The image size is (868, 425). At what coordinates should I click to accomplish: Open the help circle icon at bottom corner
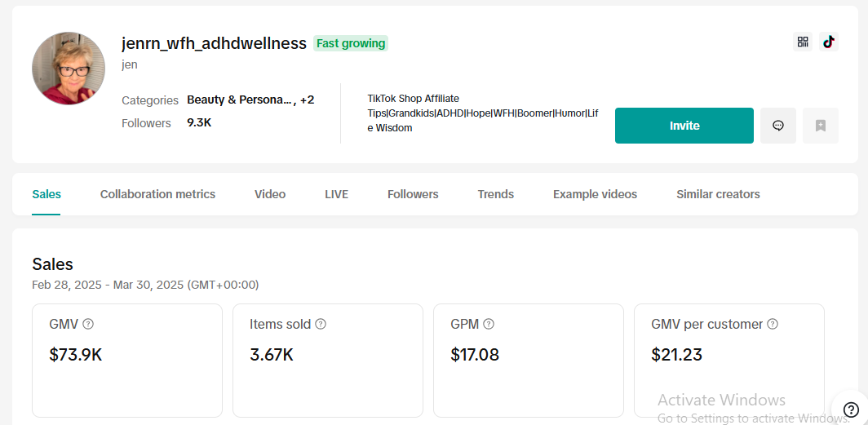(x=851, y=410)
